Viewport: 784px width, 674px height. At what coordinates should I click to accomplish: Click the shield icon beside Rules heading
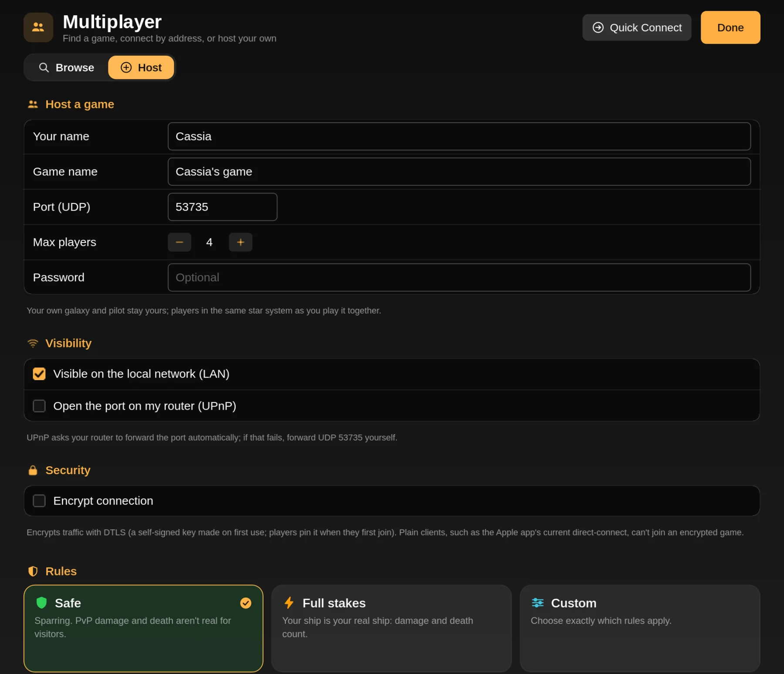pos(33,571)
